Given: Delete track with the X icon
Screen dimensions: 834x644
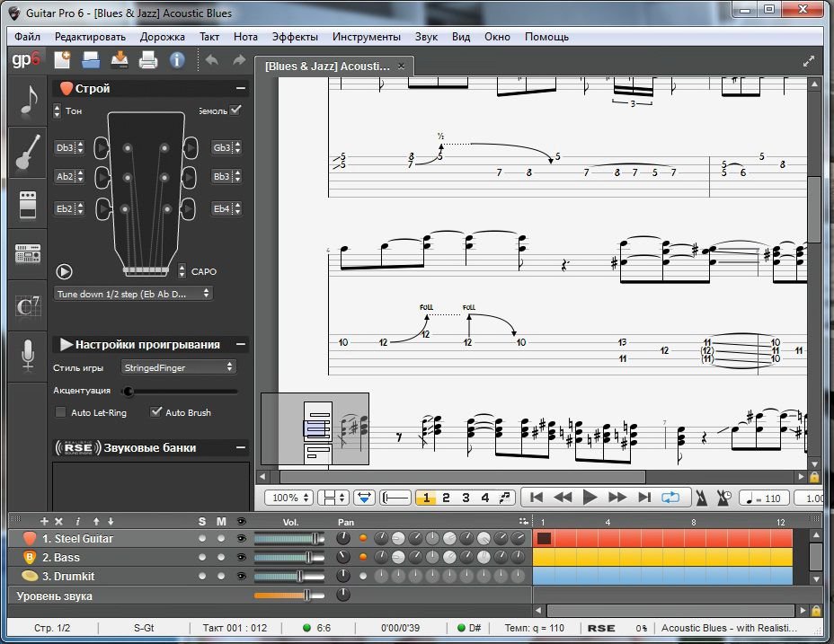Looking at the screenshot, I should [x=59, y=521].
